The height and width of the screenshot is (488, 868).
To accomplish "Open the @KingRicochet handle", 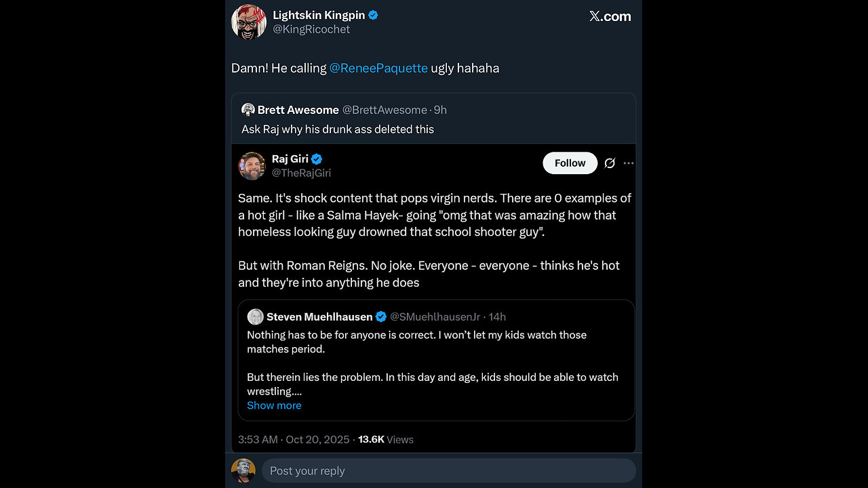I will point(311,29).
